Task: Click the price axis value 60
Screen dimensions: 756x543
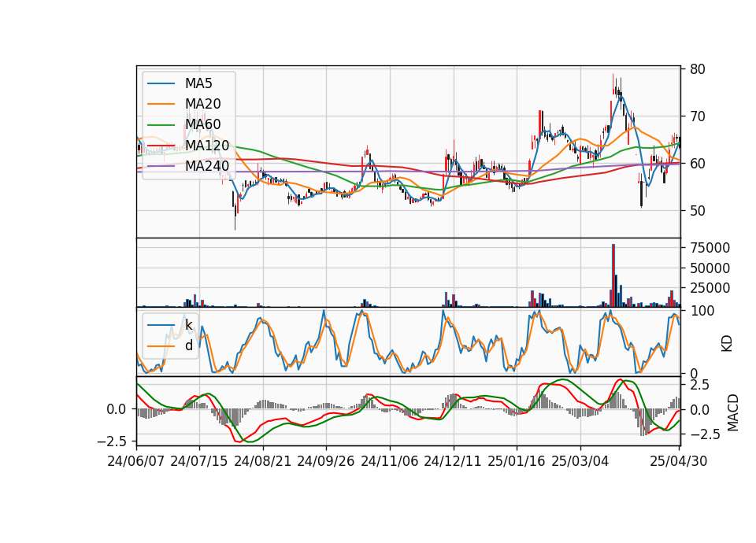Action: coord(697,164)
